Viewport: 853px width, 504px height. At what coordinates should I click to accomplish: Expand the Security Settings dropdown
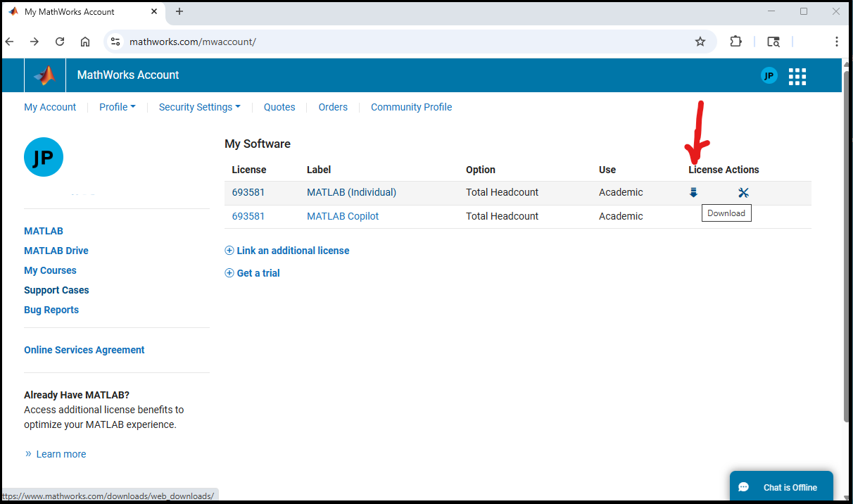(200, 107)
